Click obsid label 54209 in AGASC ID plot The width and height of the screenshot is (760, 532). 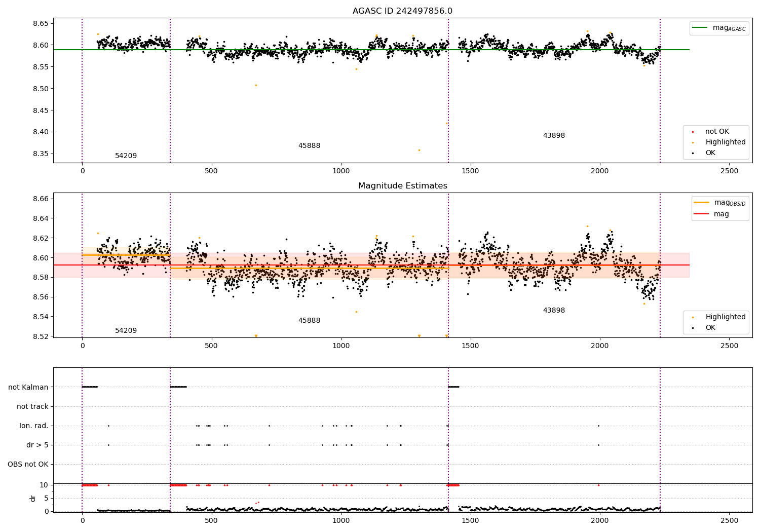click(x=126, y=156)
